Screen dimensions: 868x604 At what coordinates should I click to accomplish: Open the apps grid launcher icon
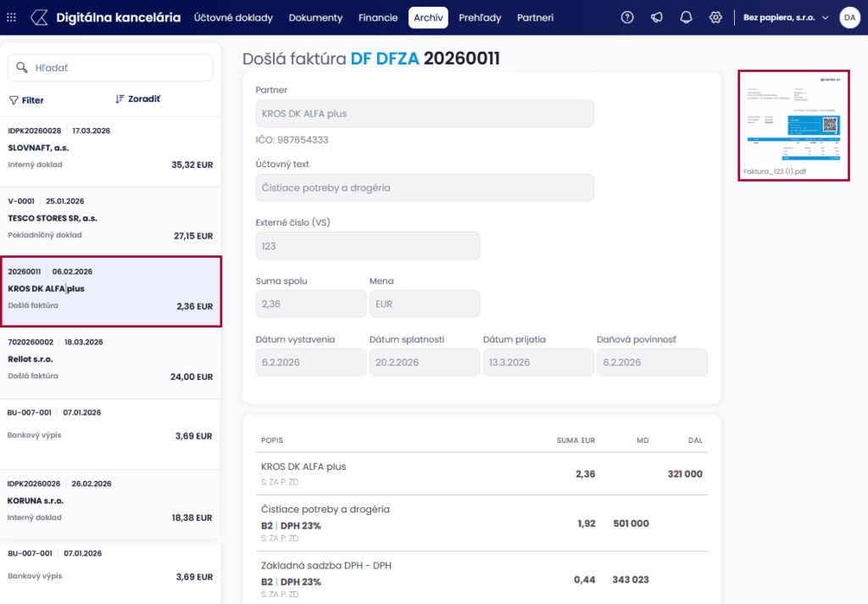click(11, 18)
